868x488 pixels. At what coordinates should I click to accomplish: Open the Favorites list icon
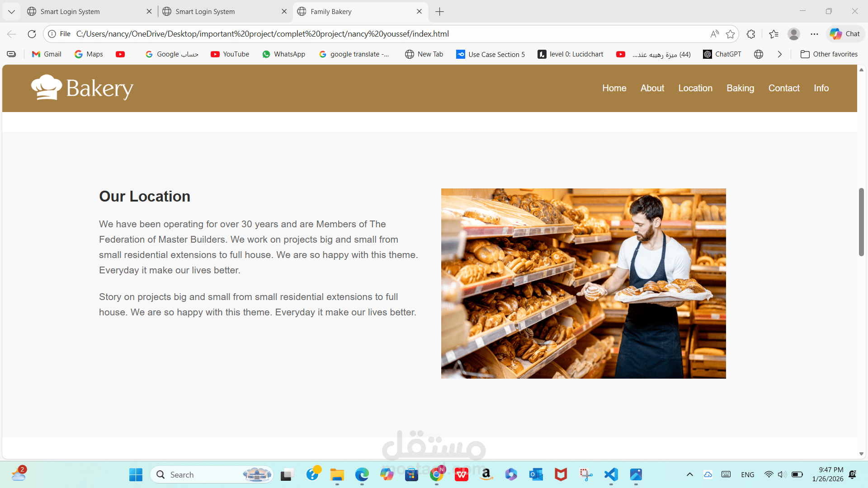tap(774, 34)
